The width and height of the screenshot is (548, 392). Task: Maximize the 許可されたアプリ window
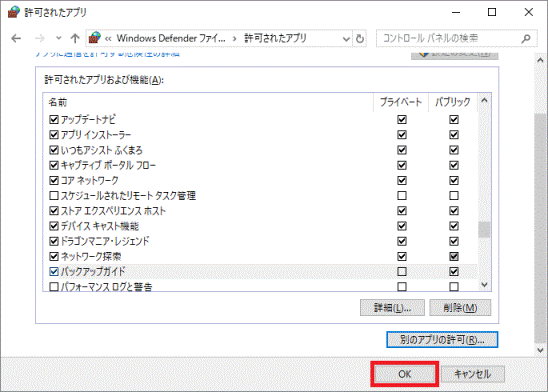point(492,12)
